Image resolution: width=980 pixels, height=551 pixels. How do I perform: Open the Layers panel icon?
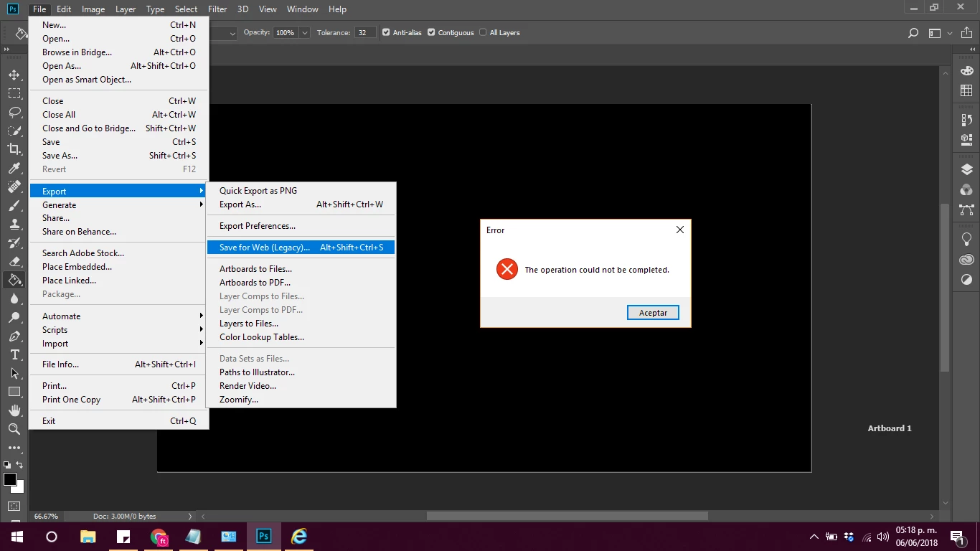(966, 170)
